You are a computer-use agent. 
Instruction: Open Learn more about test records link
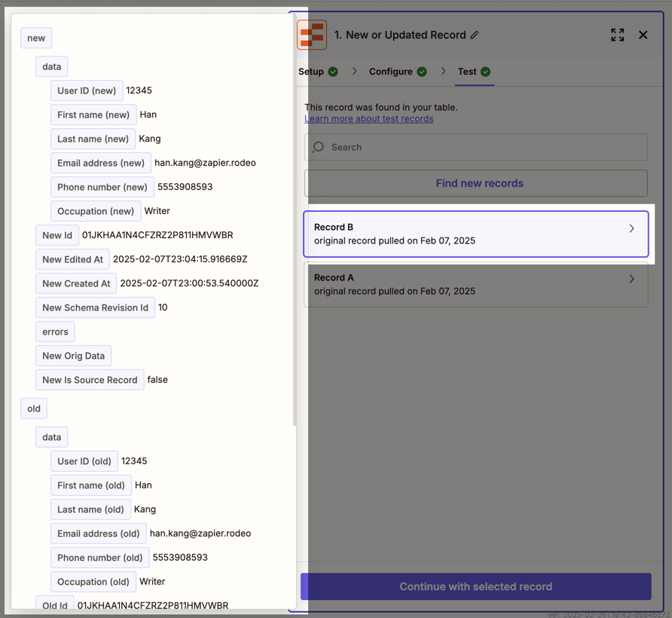(x=368, y=118)
